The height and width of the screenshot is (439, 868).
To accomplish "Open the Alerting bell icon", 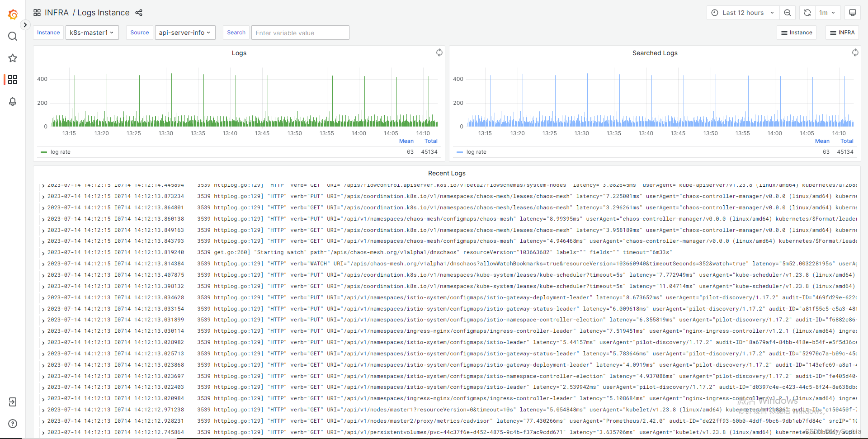I will click(13, 101).
